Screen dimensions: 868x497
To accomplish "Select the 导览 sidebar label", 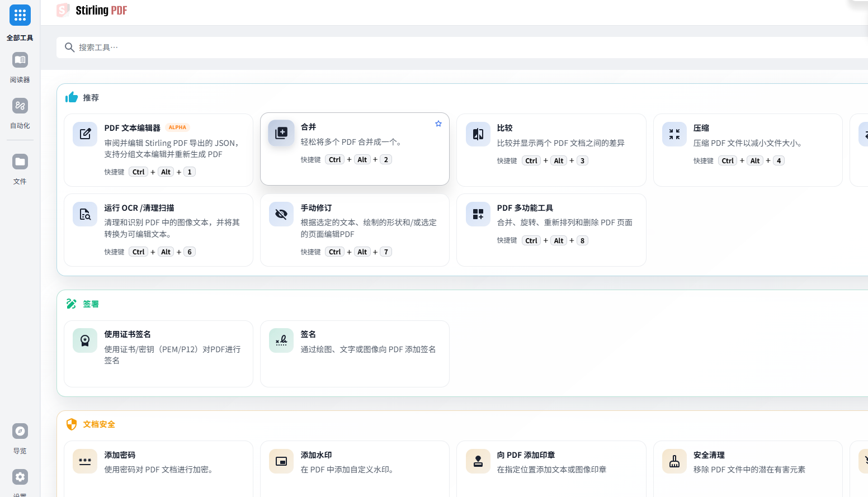I will point(20,451).
